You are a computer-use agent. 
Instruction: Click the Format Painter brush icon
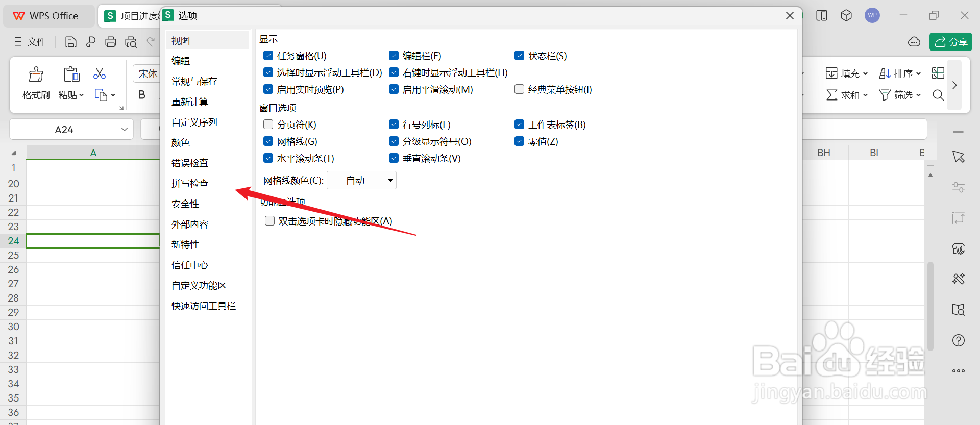point(36,74)
